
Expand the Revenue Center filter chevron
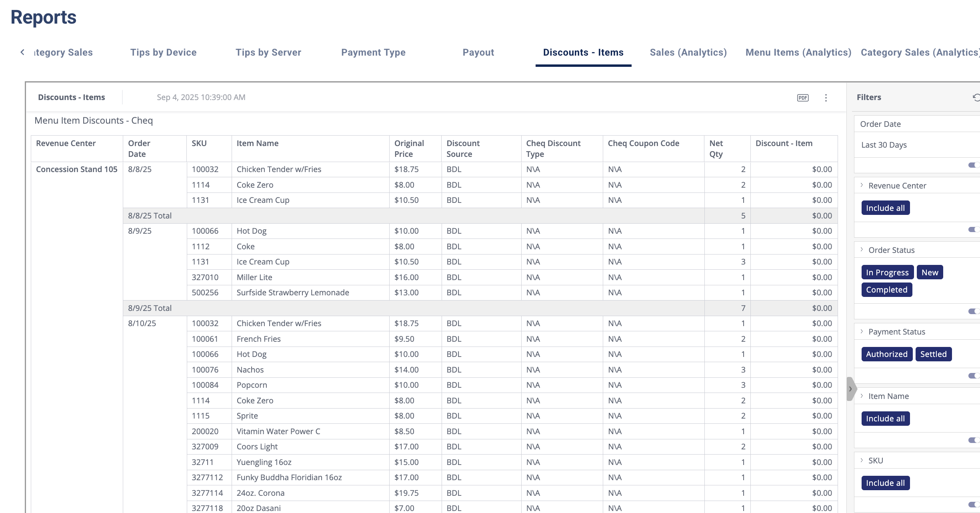click(862, 185)
